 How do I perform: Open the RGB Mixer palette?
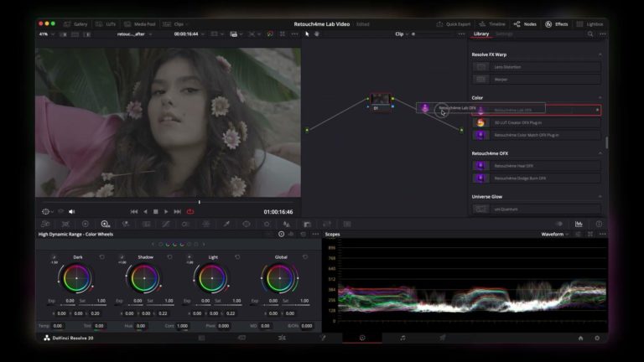[x=126, y=224]
